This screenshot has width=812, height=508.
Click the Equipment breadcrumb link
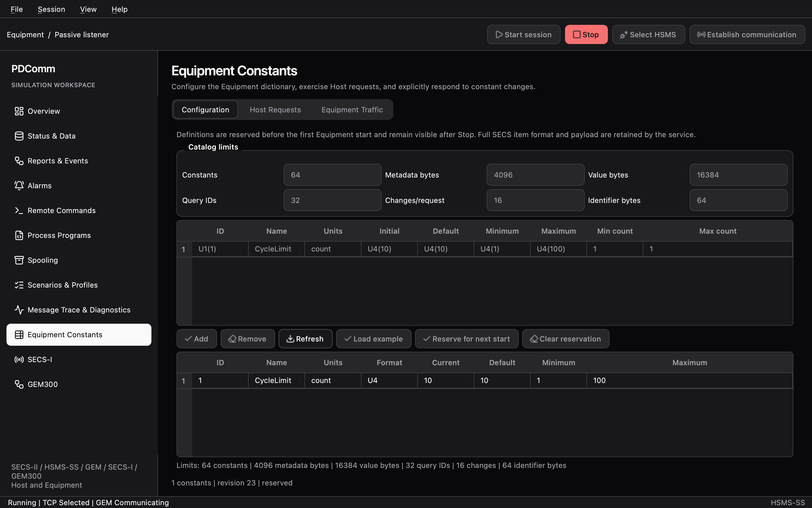[x=25, y=35]
